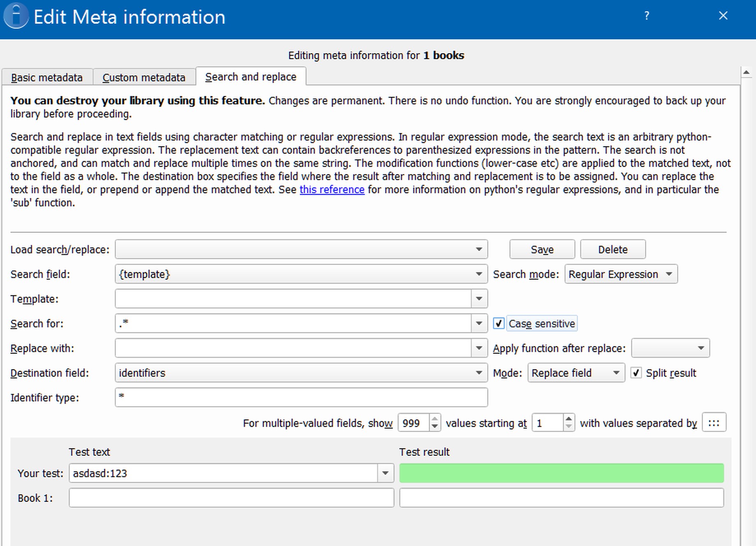Increment the values starting at spinner
The image size is (756, 546).
[x=568, y=419]
